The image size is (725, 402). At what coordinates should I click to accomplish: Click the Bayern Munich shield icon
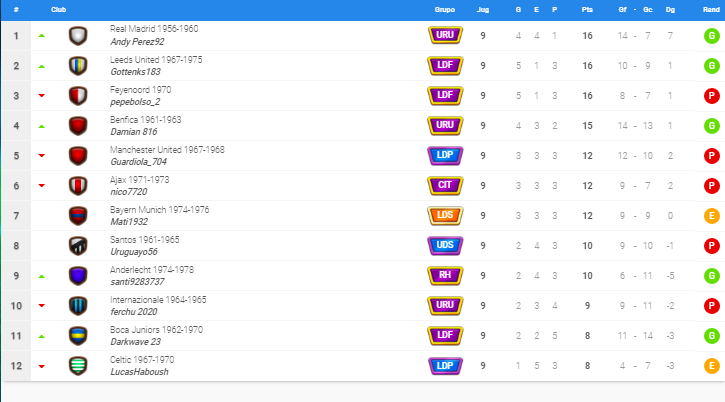coord(78,216)
